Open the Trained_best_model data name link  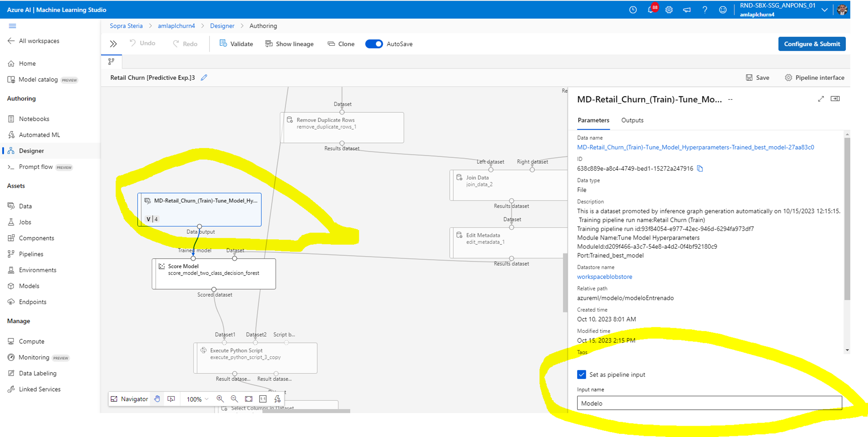coord(696,148)
